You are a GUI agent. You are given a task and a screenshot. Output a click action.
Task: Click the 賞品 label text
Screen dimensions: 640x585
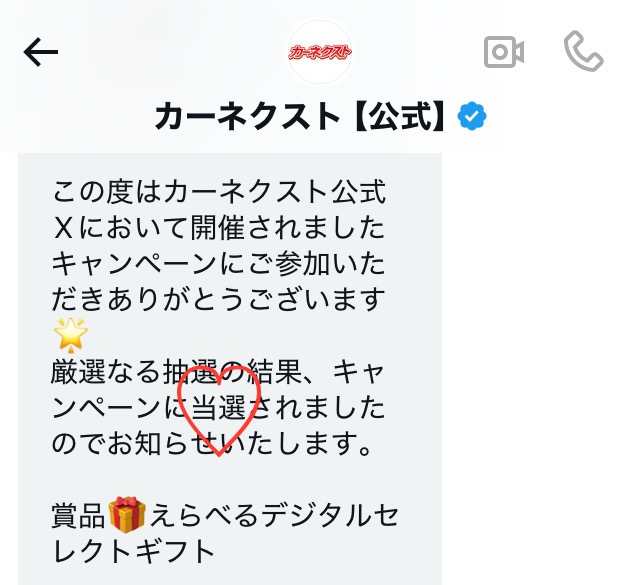[x=79, y=516]
